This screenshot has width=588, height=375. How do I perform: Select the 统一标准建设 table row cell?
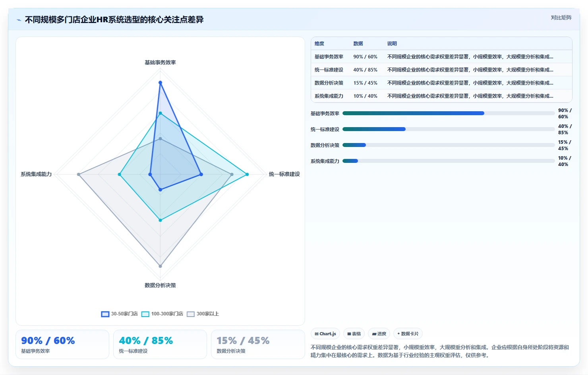pyautogui.click(x=329, y=70)
